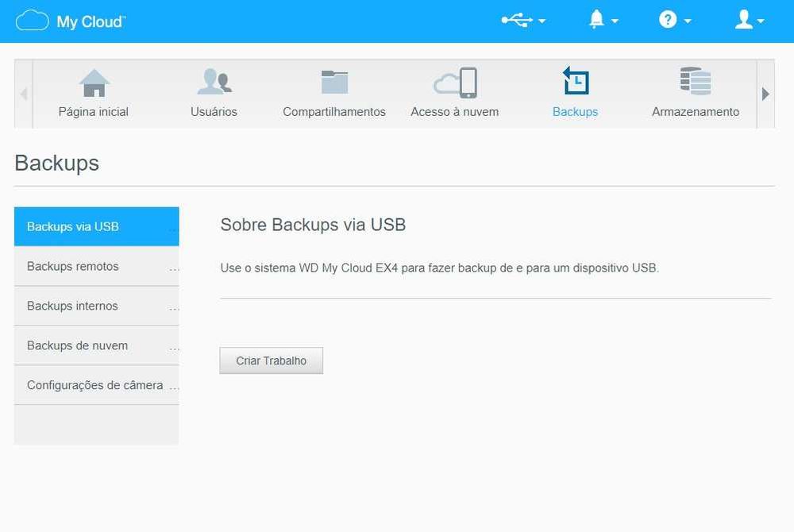Open the user profile icon
Screen dimensions: 794x532
[x=743, y=20]
